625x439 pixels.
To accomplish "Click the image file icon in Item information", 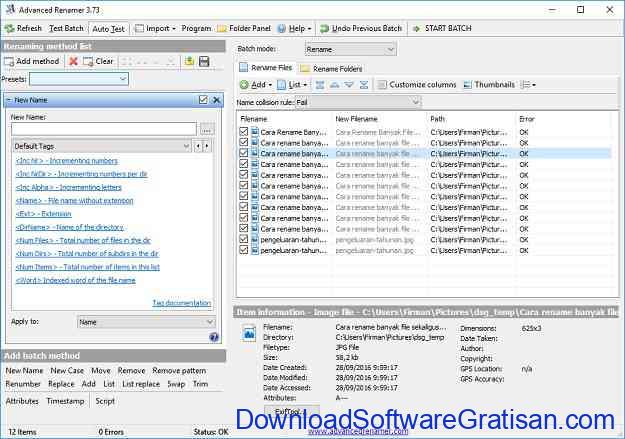I will click(x=250, y=333).
